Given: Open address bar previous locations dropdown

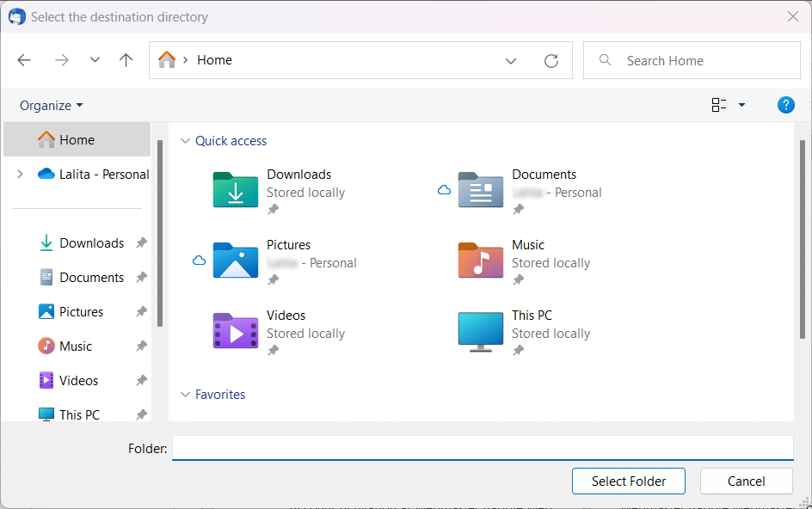Looking at the screenshot, I should point(511,60).
